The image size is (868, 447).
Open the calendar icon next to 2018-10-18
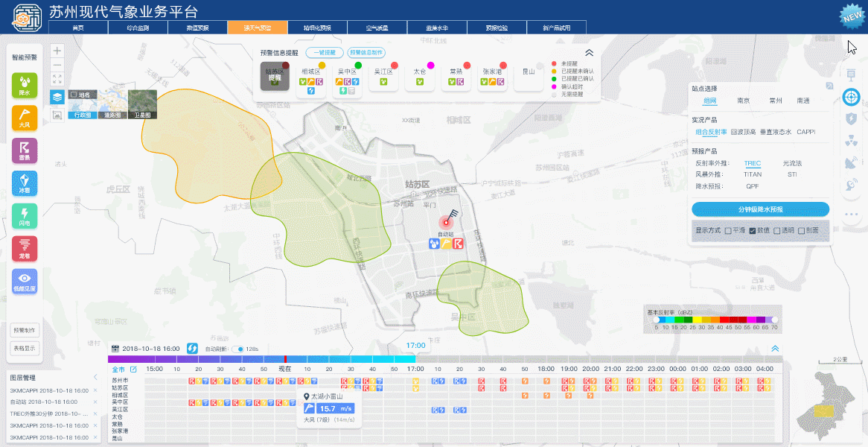coord(115,349)
